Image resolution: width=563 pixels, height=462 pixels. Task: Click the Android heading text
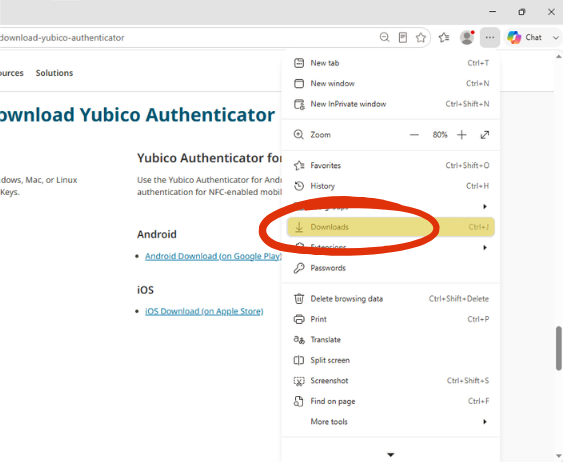[x=157, y=234]
